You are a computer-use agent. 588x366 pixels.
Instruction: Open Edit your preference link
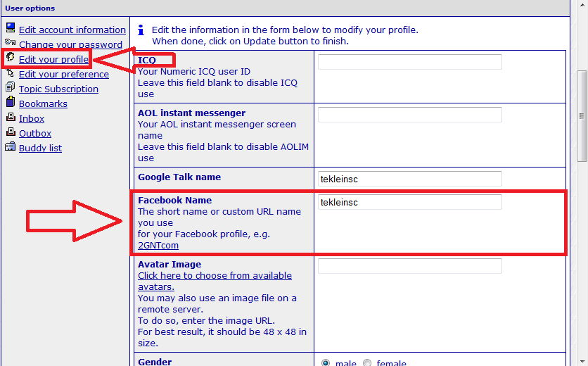click(64, 75)
